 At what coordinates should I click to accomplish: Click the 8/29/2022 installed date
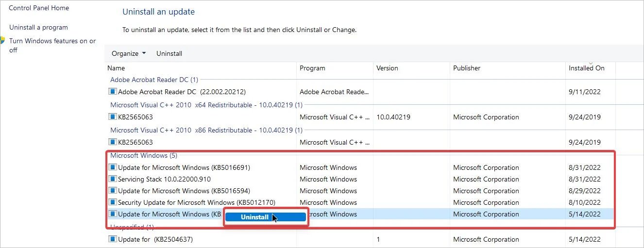[x=585, y=191]
